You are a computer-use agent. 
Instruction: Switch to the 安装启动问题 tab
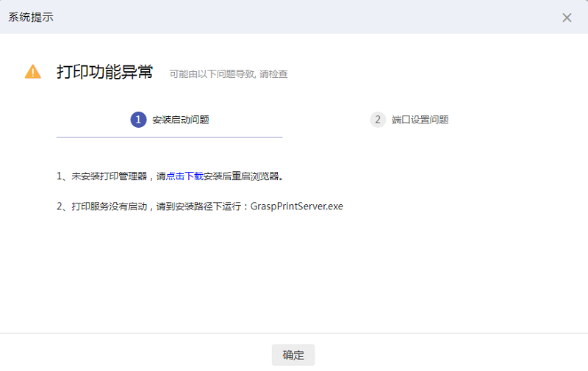tap(170, 120)
